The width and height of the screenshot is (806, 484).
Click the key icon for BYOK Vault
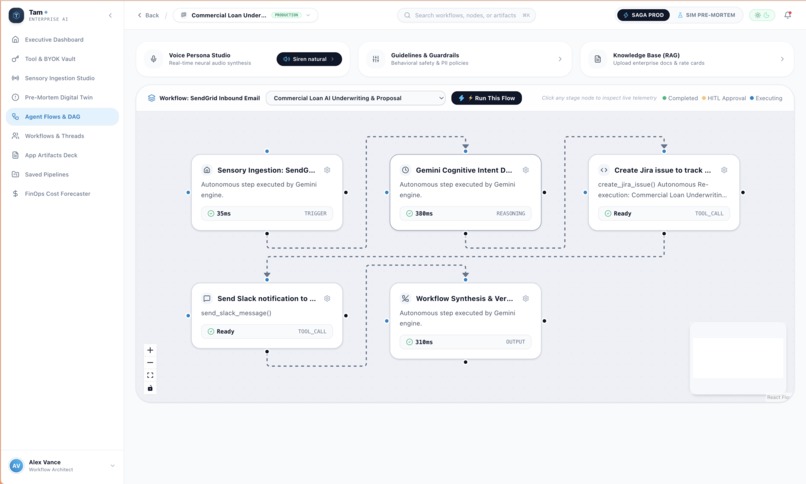pyautogui.click(x=15, y=59)
